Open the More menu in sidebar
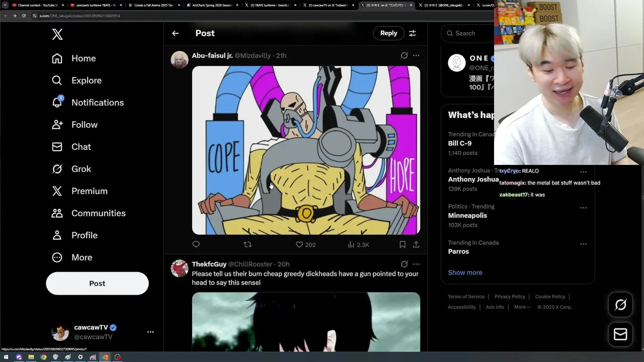The width and height of the screenshot is (644, 362). pyautogui.click(x=72, y=257)
